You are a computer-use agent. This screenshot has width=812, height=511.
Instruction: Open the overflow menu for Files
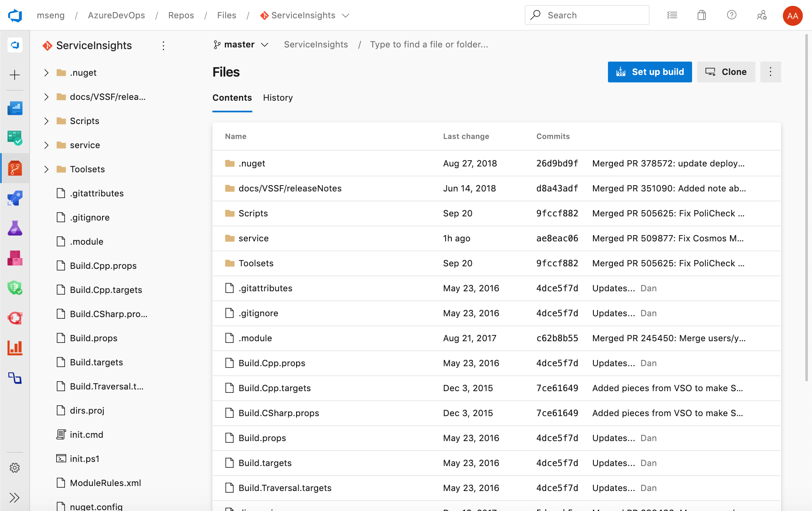pyautogui.click(x=770, y=72)
